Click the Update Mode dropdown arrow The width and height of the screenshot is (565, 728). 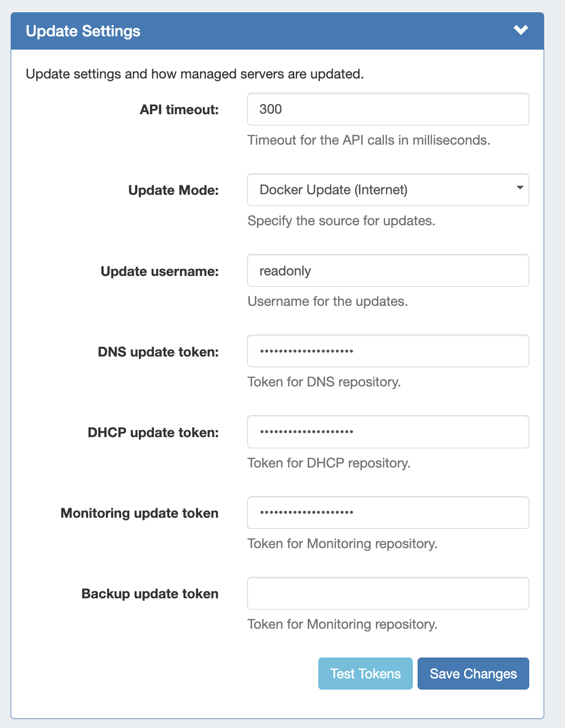(520, 188)
